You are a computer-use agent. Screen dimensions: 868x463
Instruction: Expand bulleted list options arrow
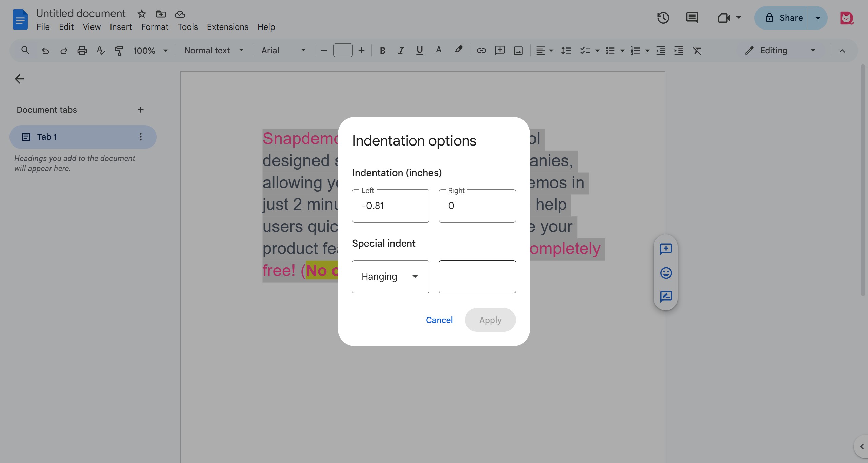tap(622, 51)
